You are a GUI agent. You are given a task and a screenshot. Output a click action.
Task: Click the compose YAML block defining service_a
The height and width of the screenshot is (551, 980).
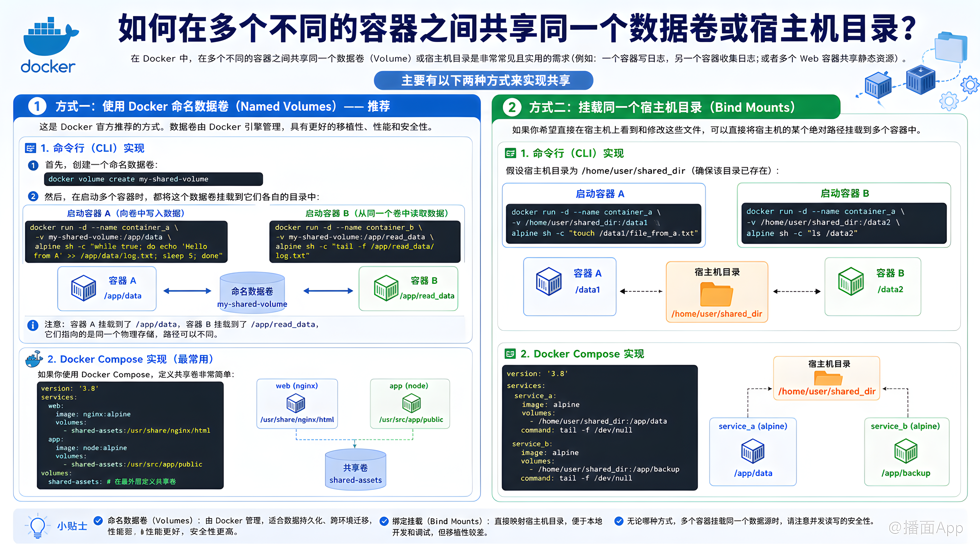tap(599, 428)
